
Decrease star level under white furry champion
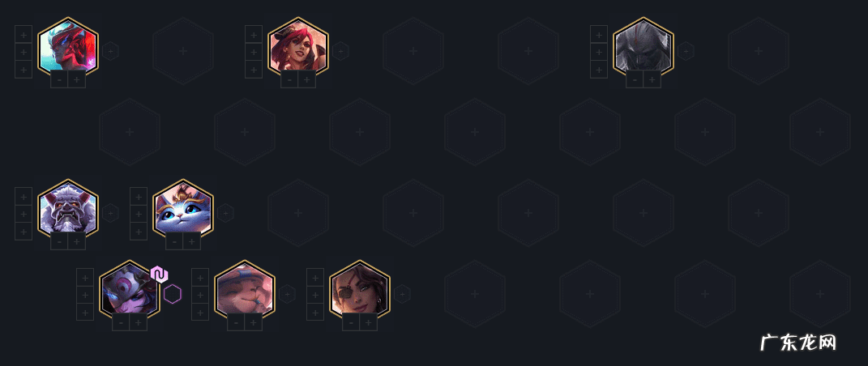(59, 241)
